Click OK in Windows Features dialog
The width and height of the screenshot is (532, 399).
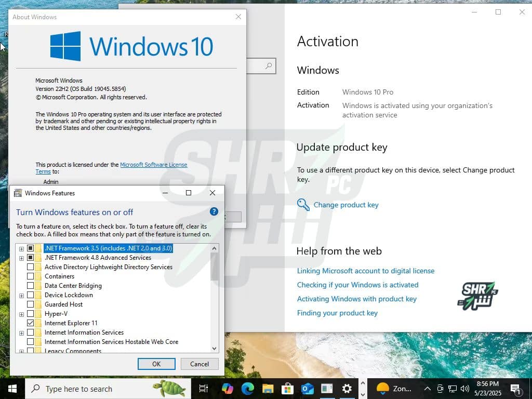click(x=156, y=364)
